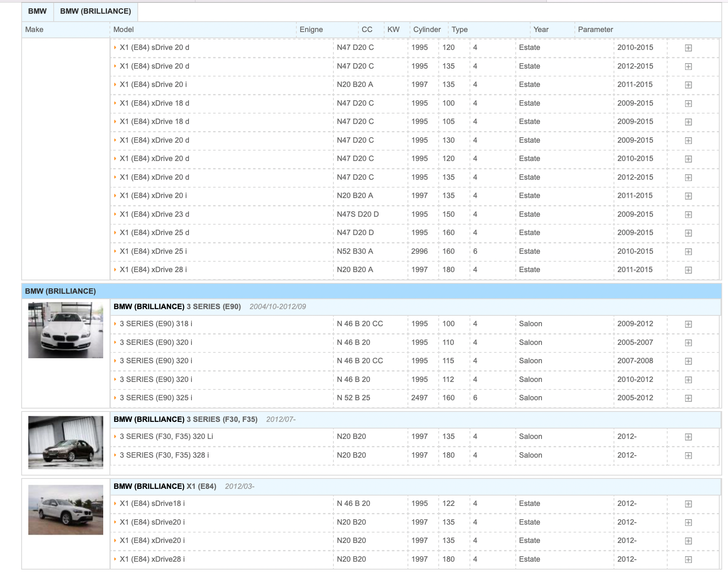
Task: Click plus icon for X1 xDrive 23 d
Action: click(x=688, y=215)
